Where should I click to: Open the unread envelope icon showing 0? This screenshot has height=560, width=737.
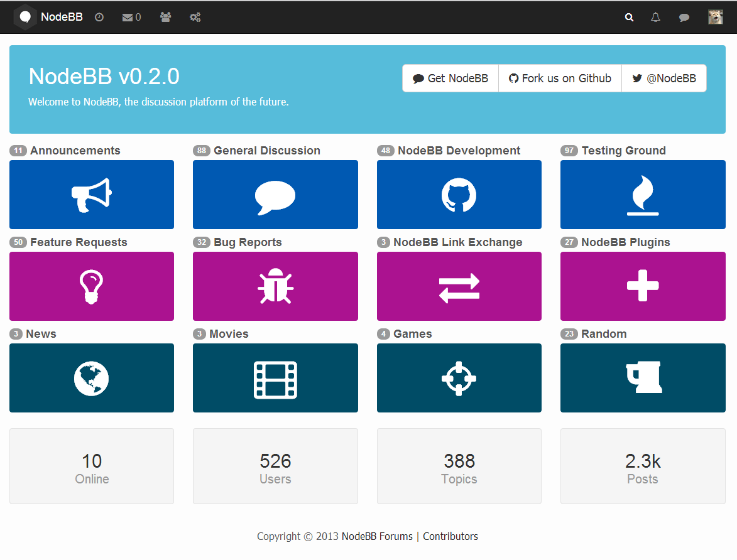point(131,18)
